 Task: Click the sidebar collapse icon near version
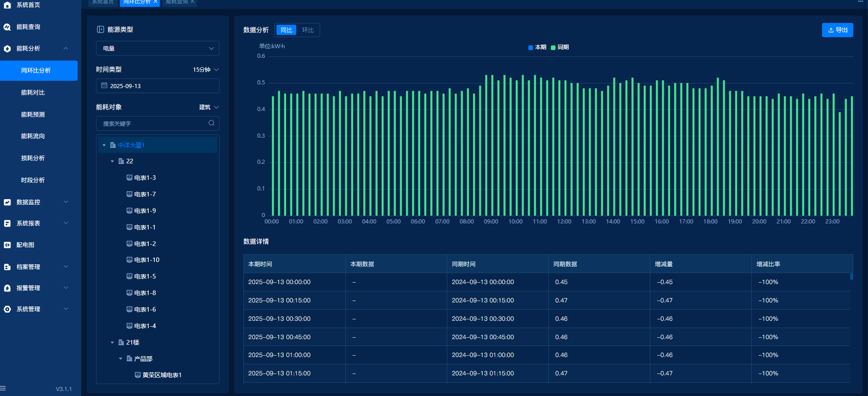(x=3, y=388)
